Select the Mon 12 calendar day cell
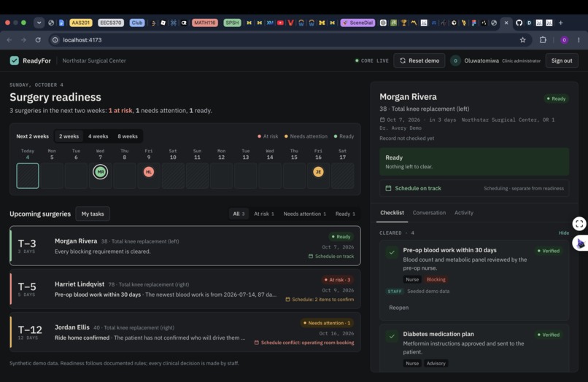 221,176
